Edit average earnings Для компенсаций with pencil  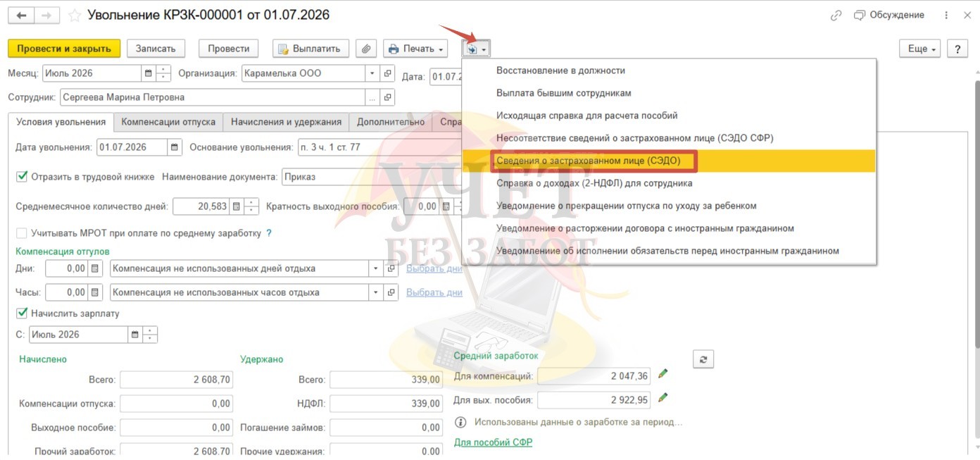tap(662, 375)
